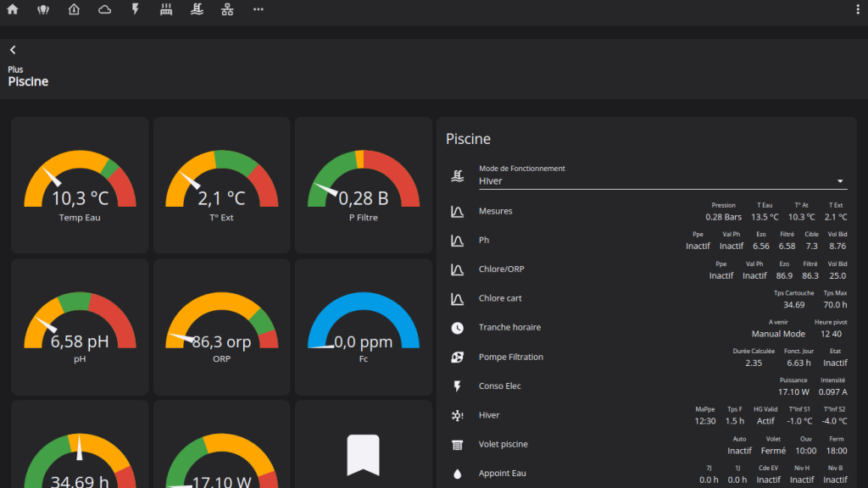Select the Chlore cart row label
The width and height of the screenshot is (868, 488).
point(500,298)
